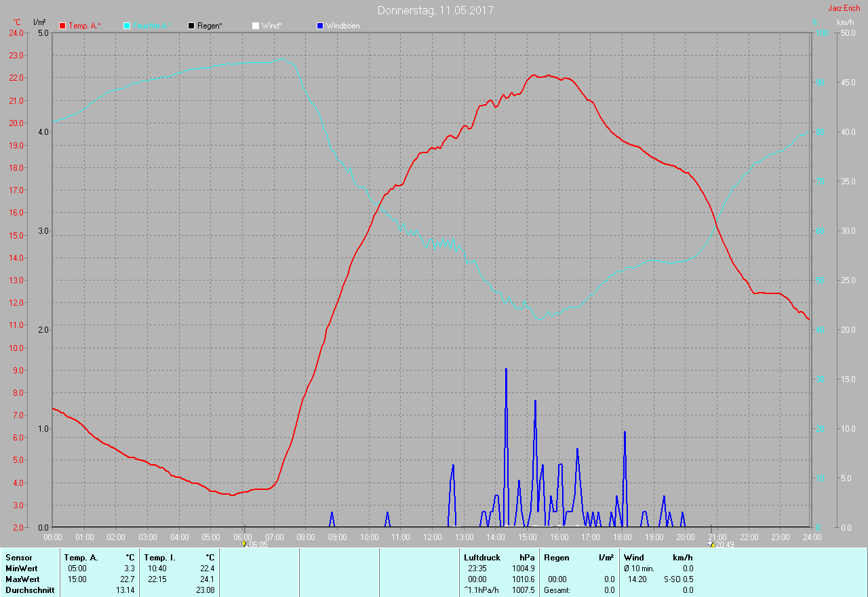Click the '22:15' indoor maximum time cell

(157, 579)
